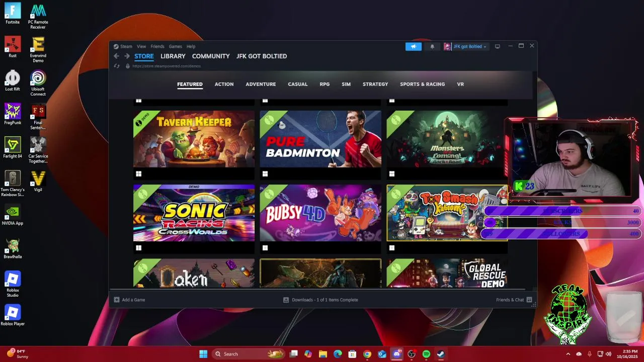Click the Windows icon under Pure Badminton
This screenshot has height=362, width=644.
[265, 174]
